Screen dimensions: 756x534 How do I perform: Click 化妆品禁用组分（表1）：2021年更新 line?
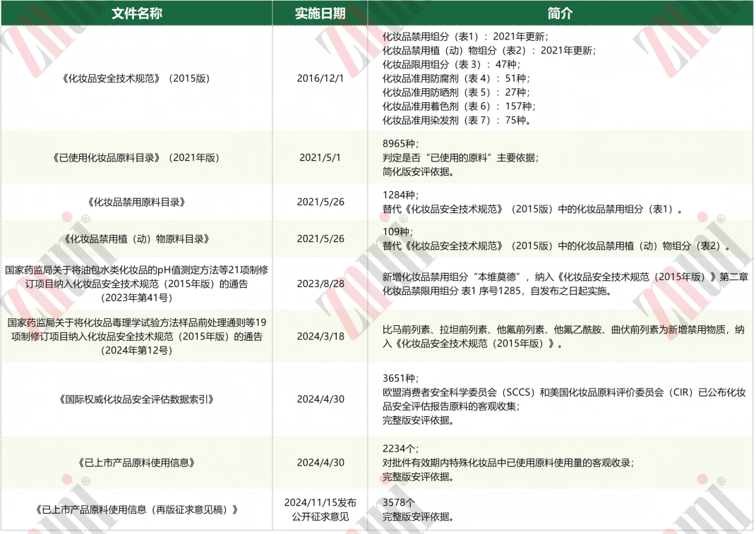pos(465,36)
